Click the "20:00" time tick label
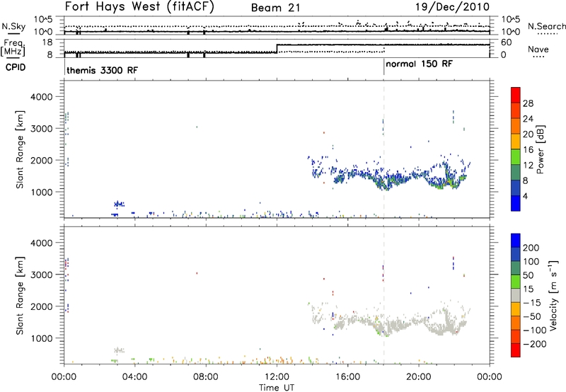Screen dimensions: 566x392 (x=419, y=377)
